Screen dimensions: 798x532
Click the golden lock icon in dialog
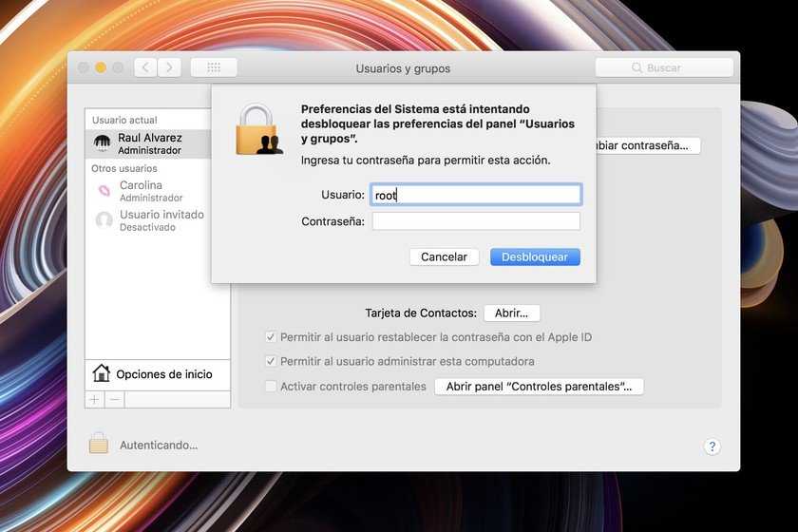258,129
